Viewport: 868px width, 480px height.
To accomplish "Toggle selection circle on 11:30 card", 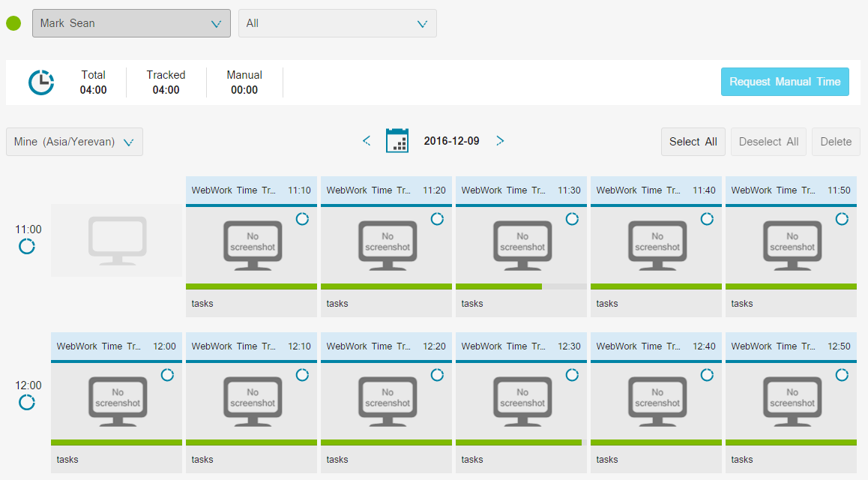I will pos(572,219).
